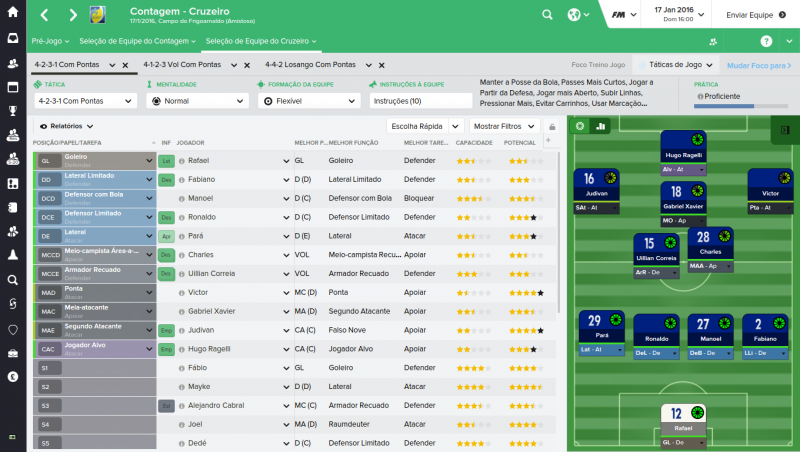
Task: Select the 4-1-2-3 Vol Com Pontas tab
Action: pos(182,64)
